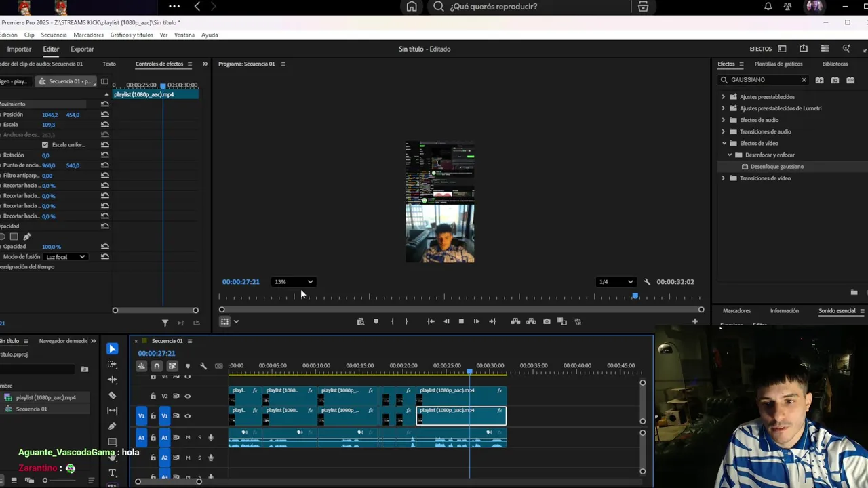Mute the A1 audio track

point(188,438)
